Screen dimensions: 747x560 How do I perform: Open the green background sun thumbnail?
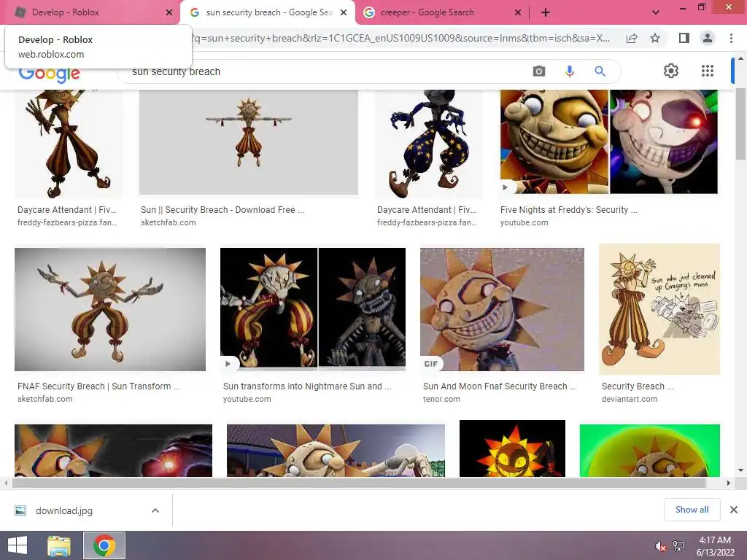pos(650,451)
